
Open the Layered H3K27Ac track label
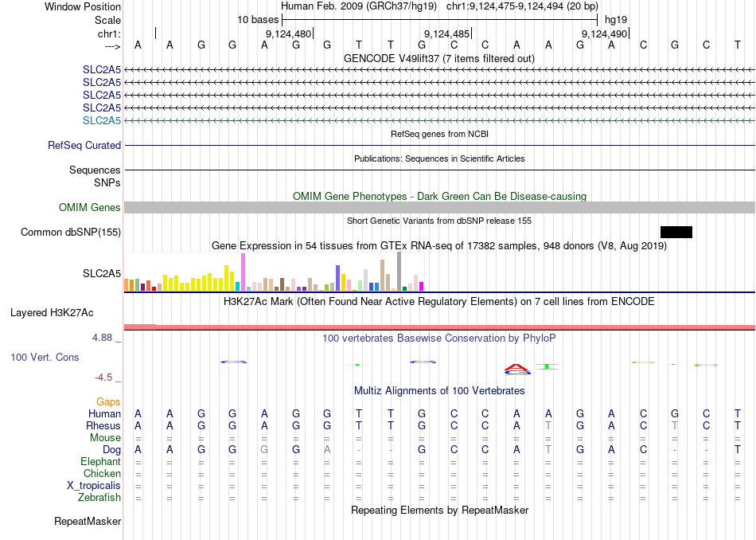[x=52, y=313]
